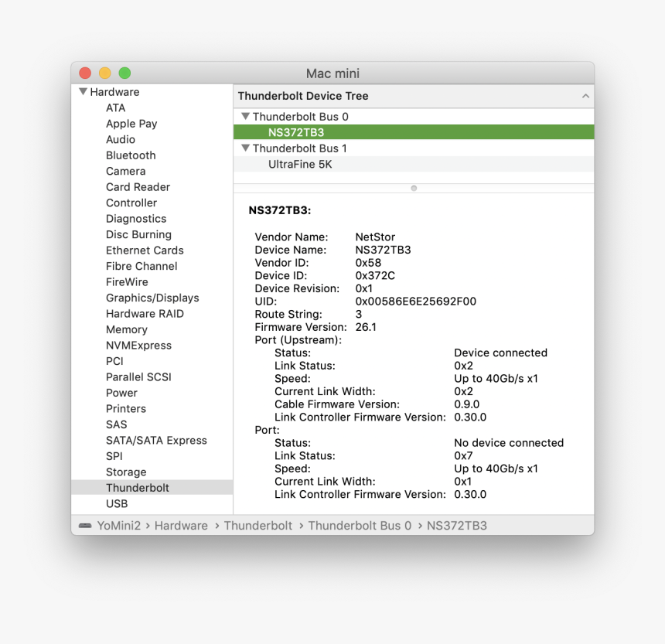
Task: Click the Firmware Version value 26.1
Action: click(366, 327)
